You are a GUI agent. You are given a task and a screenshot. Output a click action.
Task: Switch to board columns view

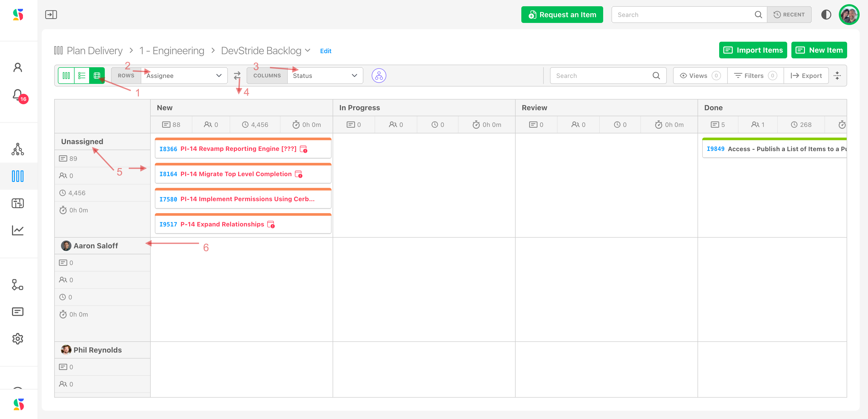[x=66, y=76]
